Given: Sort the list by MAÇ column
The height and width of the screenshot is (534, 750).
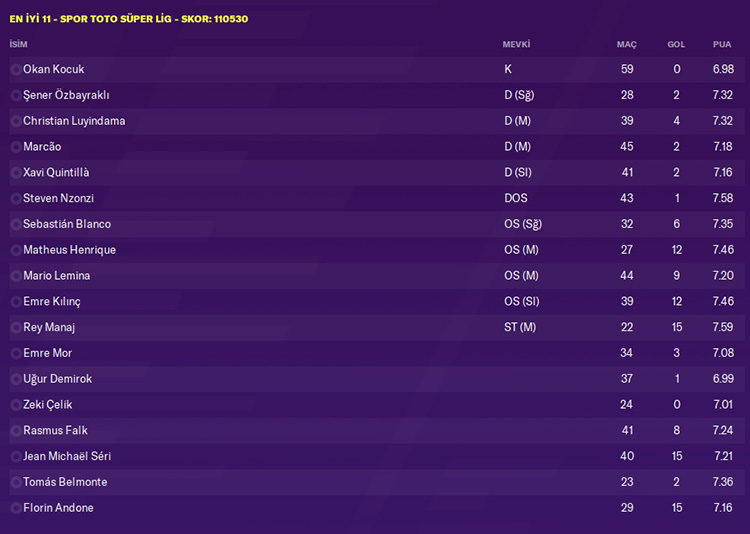Looking at the screenshot, I should click(626, 45).
